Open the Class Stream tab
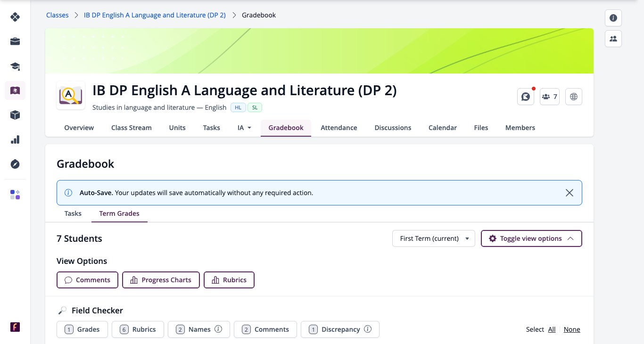This screenshot has height=344, width=644. [x=132, y=128]
